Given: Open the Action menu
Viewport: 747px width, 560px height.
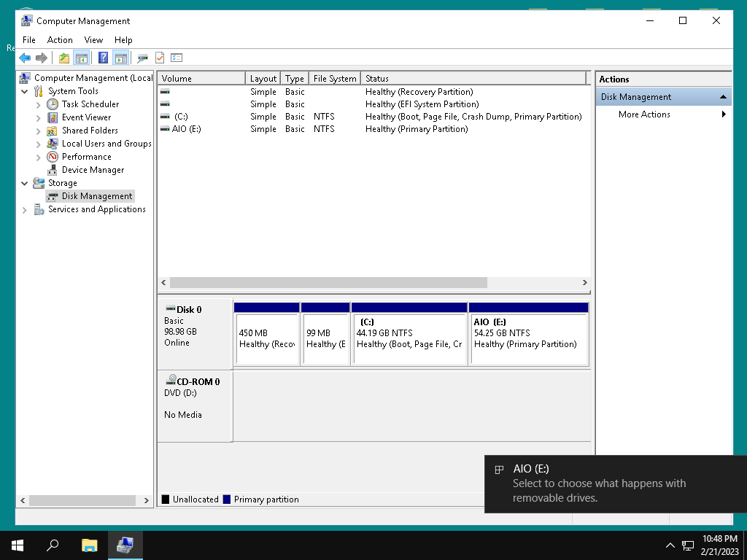Looking at the screenshot, I should tap(60, 40).
